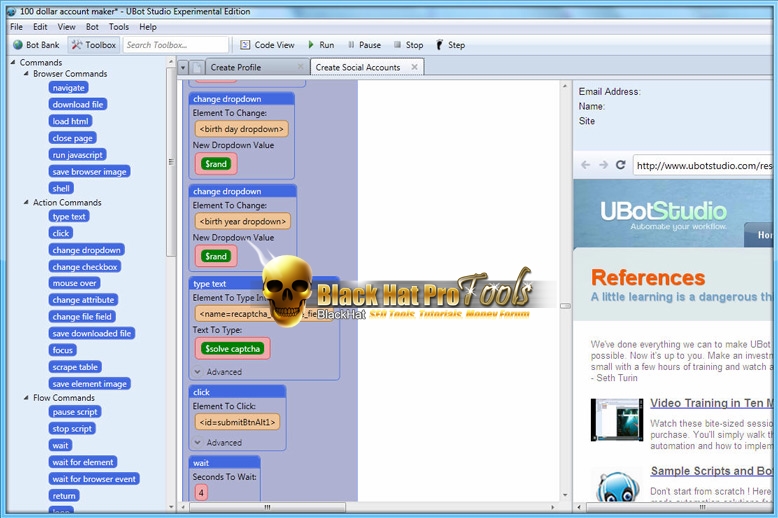Open the Edit menu
Screen dimensions: 778x518
[x=40, y=27]
